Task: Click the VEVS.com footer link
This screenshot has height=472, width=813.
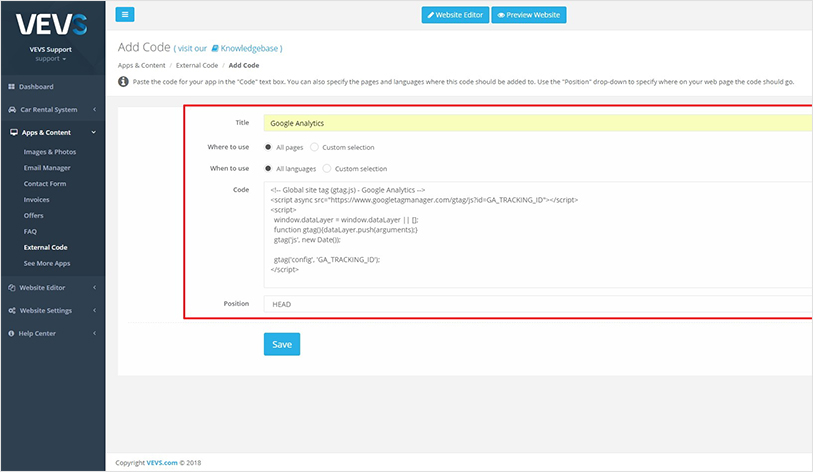Action: [162, 463]
